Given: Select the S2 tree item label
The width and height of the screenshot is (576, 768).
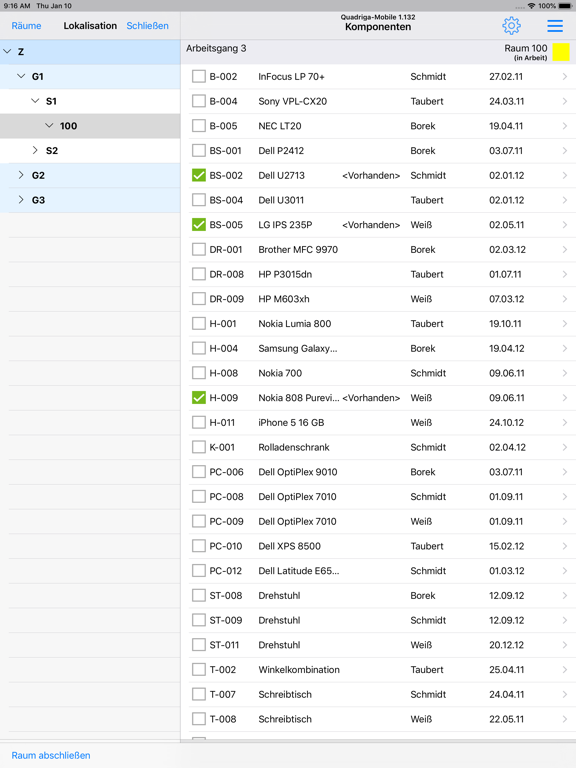Looking at the screenshot, I should [52, 150].
